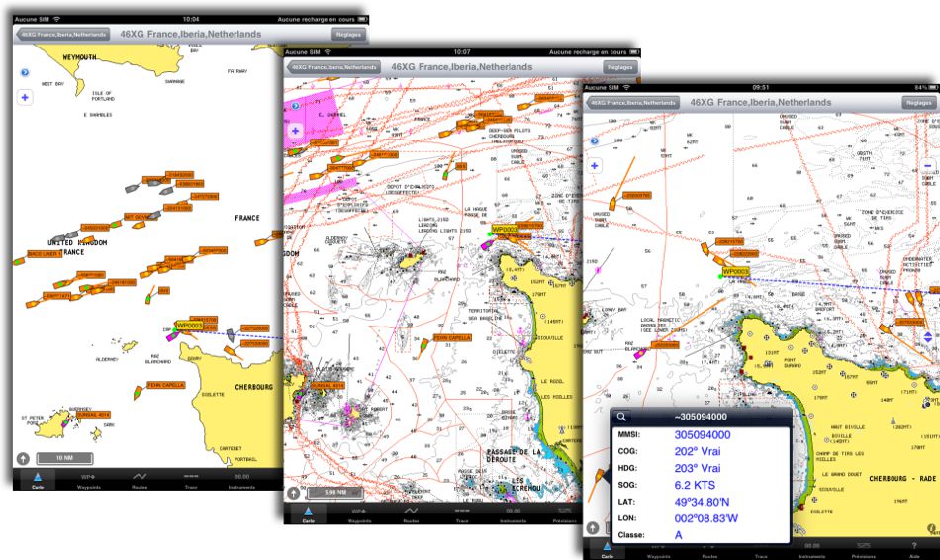The image size is (940, 560).
Task: Zoom in with the plus button in the left window
Action: pos(25,97)
